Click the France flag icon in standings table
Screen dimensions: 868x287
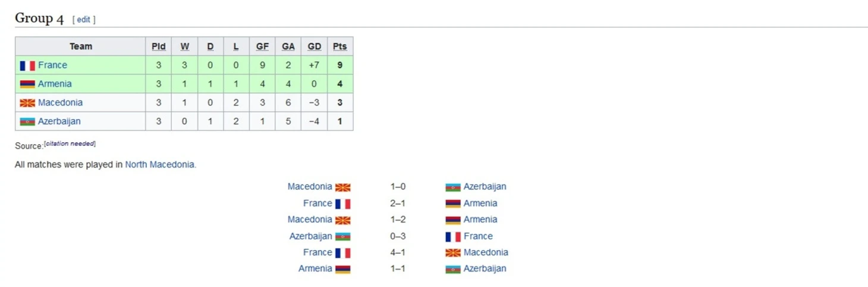27,65
